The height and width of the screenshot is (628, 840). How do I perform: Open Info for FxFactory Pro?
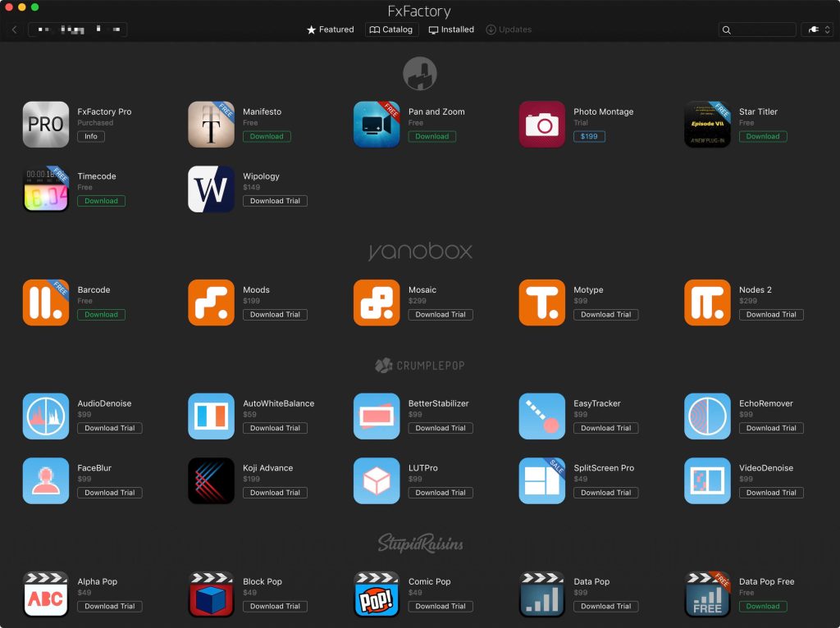[x=90, y=136]
